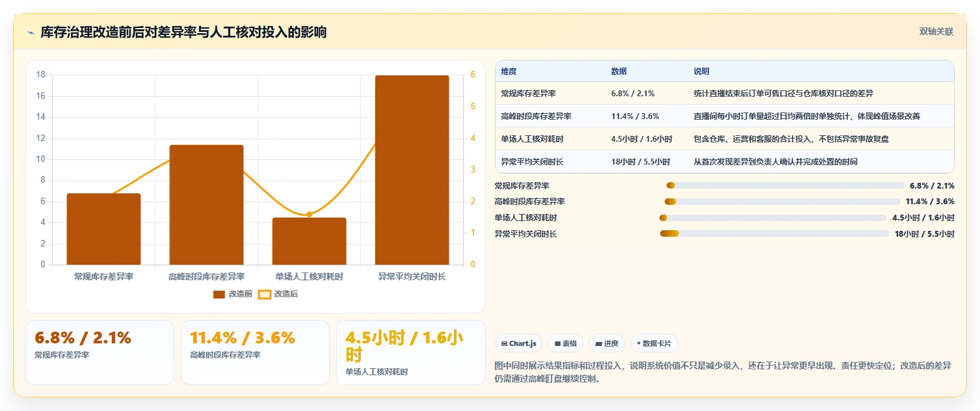Click the Chart.js chip
The width and height of the screenshot is (980, 411).
(518, 343)
